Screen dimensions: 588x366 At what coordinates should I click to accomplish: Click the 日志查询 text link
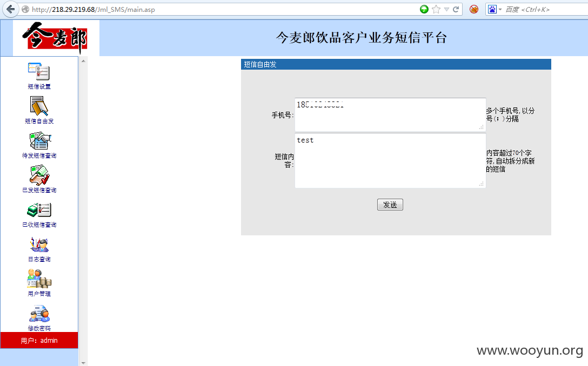pos(39,259)
